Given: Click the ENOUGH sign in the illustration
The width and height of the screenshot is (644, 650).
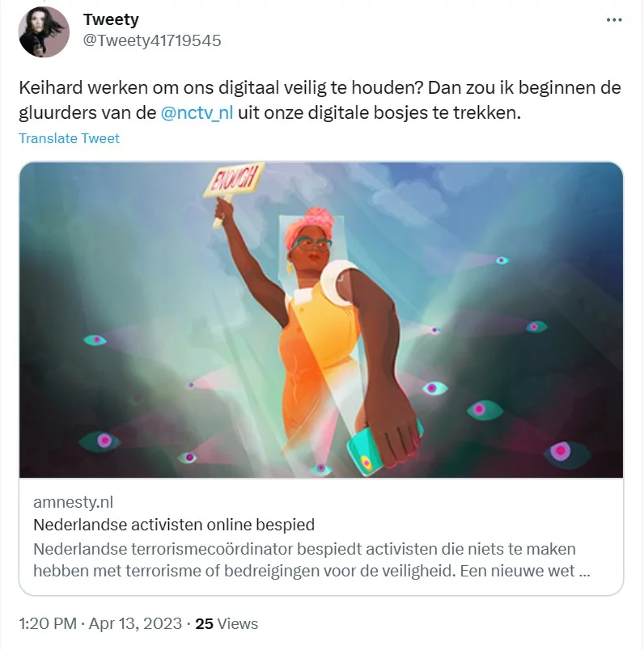Looking at the screenshot, I should (234, 180).
